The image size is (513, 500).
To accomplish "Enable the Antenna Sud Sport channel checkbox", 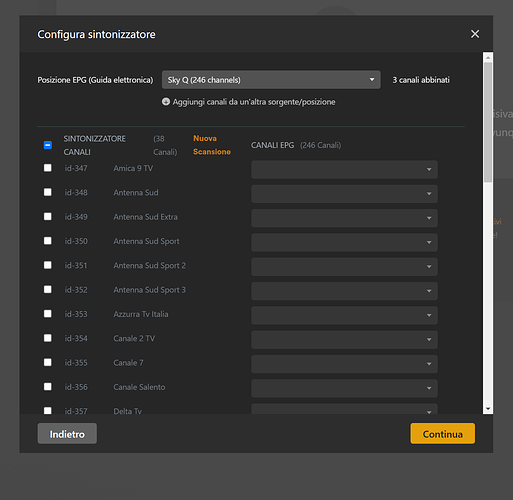I will [48, 241].
